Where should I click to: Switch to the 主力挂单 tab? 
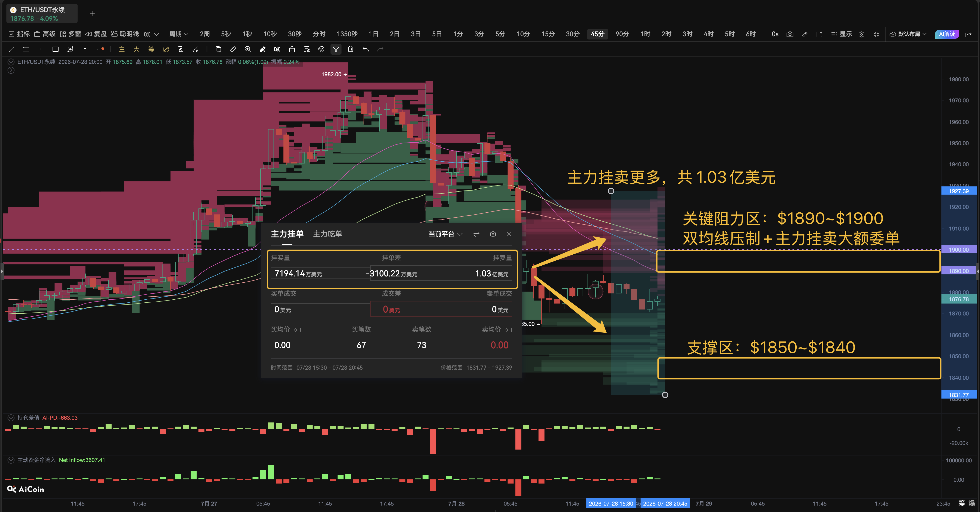[x=287, y=234]
